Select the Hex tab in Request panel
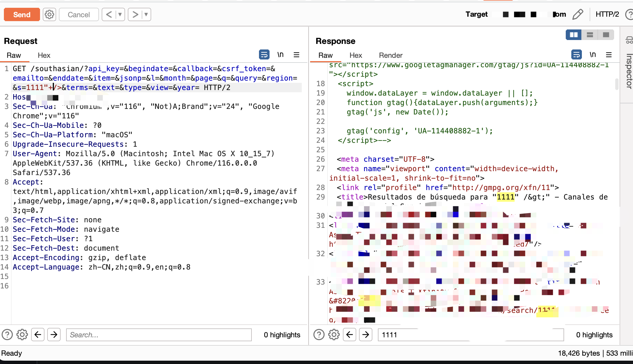633x364 pixels. click(x=43, y=55)
